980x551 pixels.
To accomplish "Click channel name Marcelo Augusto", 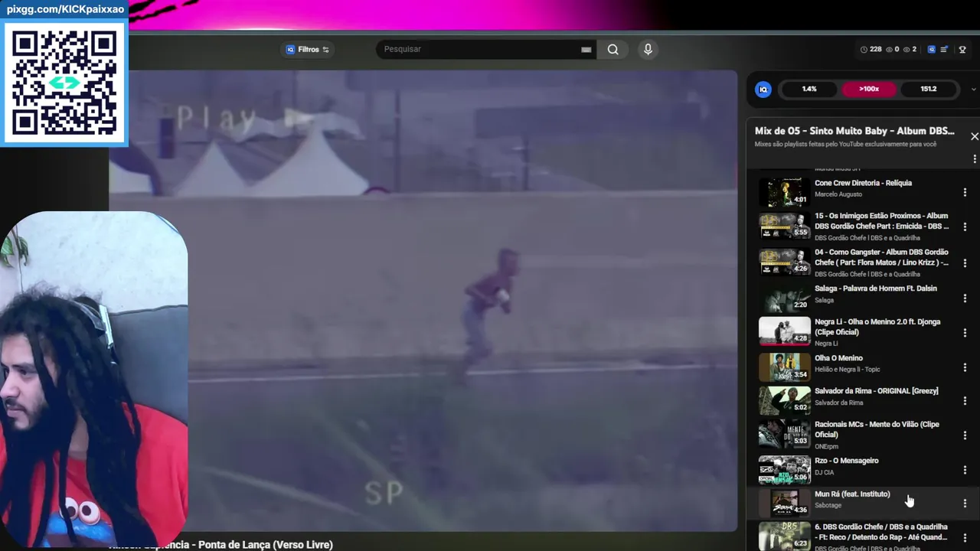I will click(x=838, y=194).
